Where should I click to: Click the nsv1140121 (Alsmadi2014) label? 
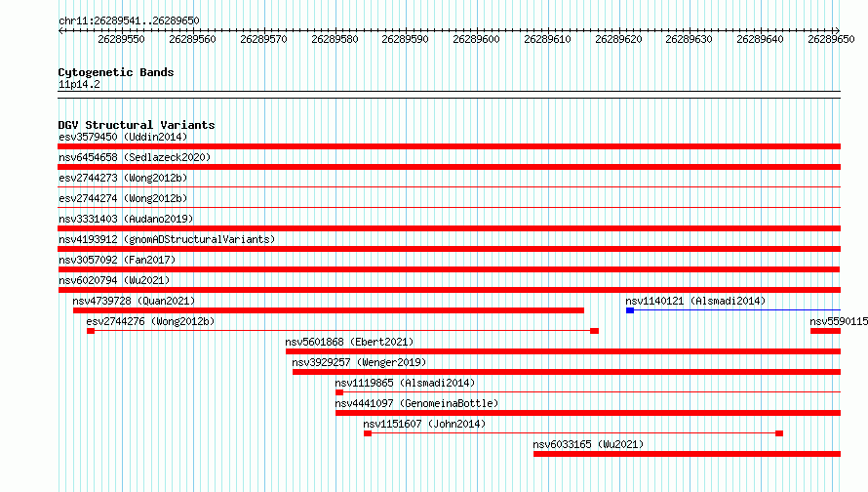point(695,301)
